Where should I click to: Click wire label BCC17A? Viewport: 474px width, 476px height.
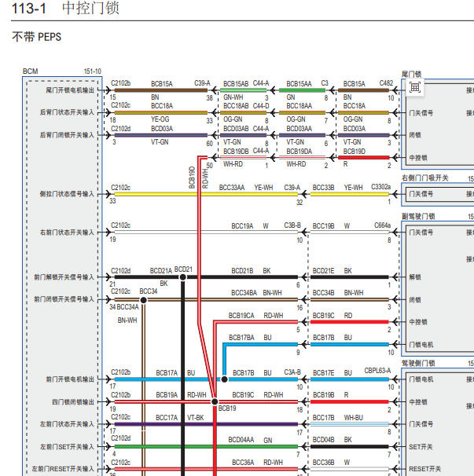[x=167, y=418]
